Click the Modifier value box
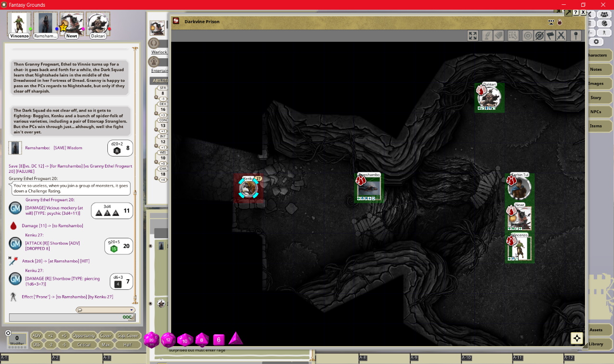 coord(17,340)
